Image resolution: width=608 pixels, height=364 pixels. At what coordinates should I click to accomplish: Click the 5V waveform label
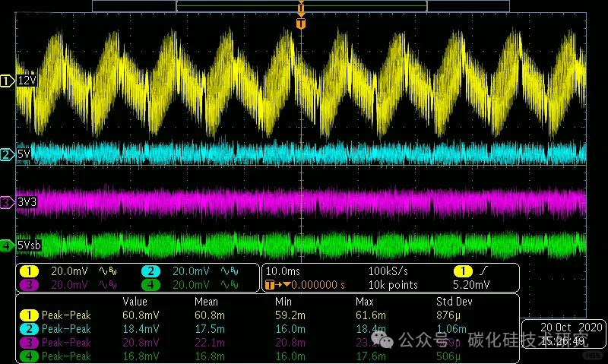[x=24, y=155]
